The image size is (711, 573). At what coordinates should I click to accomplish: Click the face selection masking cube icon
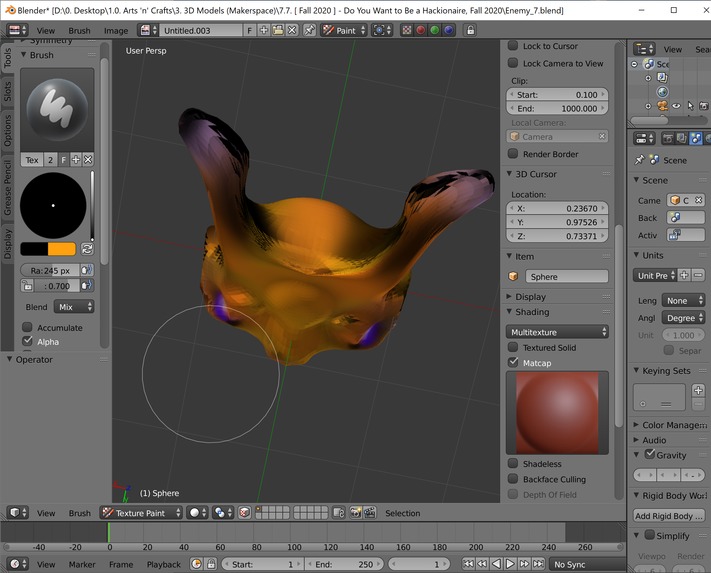(244, 513)
